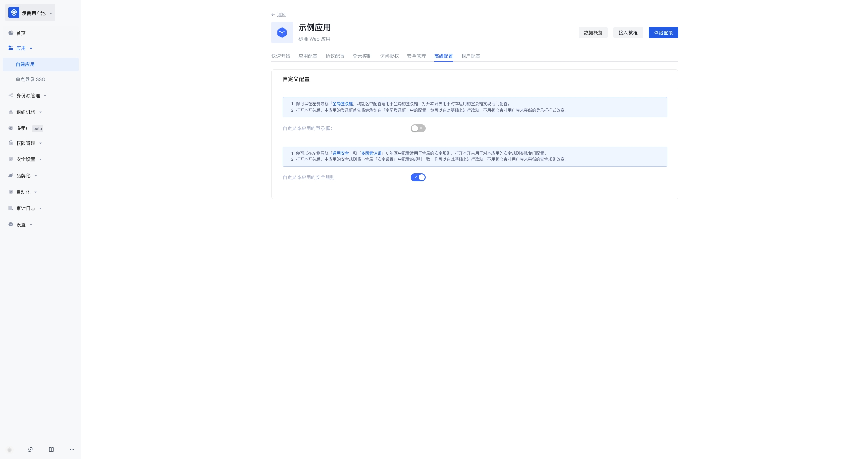Select 单点登录 SSO in the sidebar
Screen dimensions: 868x459
pyautogui.click(x=31, y=79)
